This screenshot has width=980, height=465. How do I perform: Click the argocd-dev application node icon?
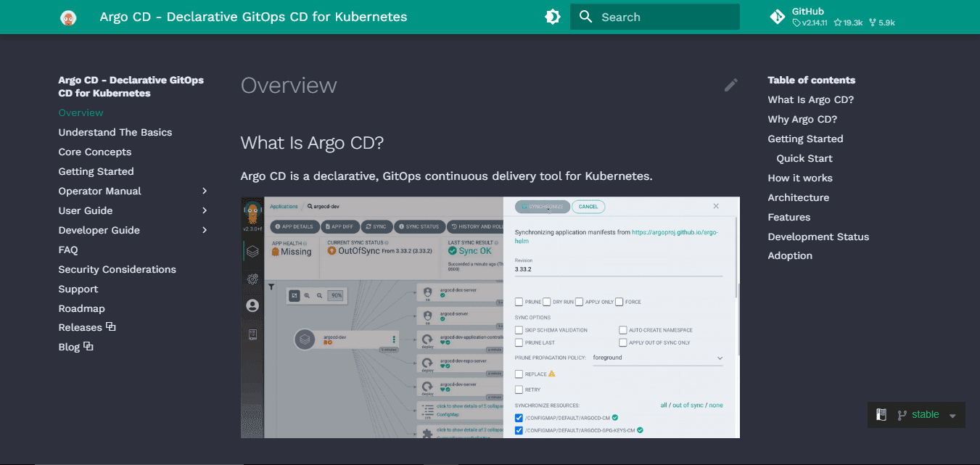(305, 339)
